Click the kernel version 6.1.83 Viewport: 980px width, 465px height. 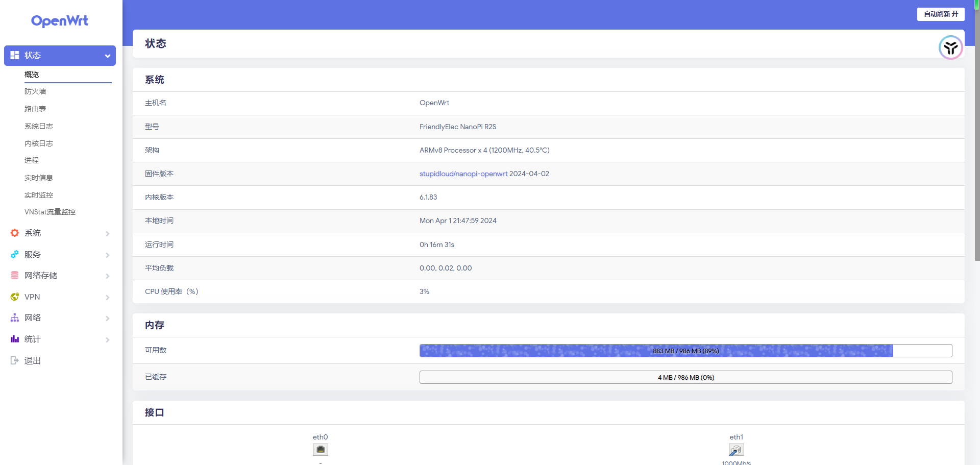428,197
